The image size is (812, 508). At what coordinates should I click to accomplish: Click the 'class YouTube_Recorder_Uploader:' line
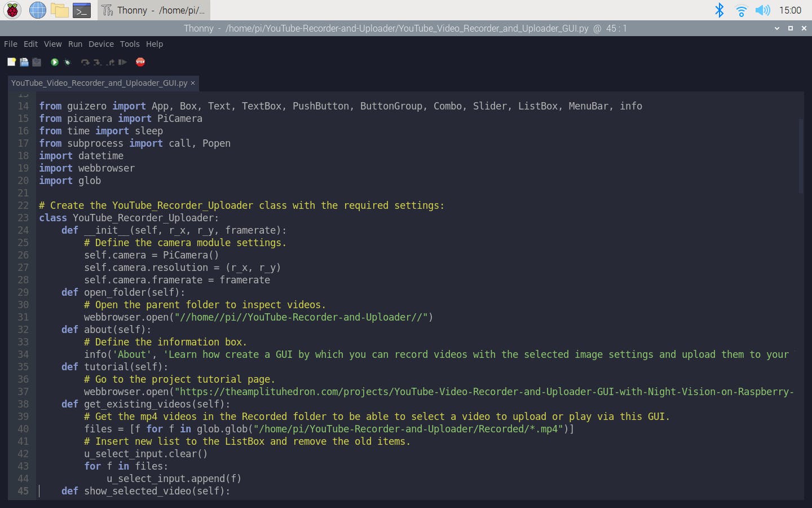tap(129, 218)
